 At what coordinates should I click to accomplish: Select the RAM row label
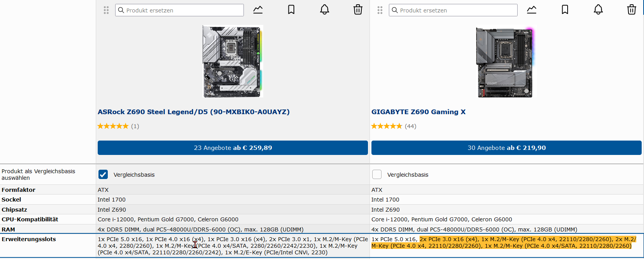8,229
